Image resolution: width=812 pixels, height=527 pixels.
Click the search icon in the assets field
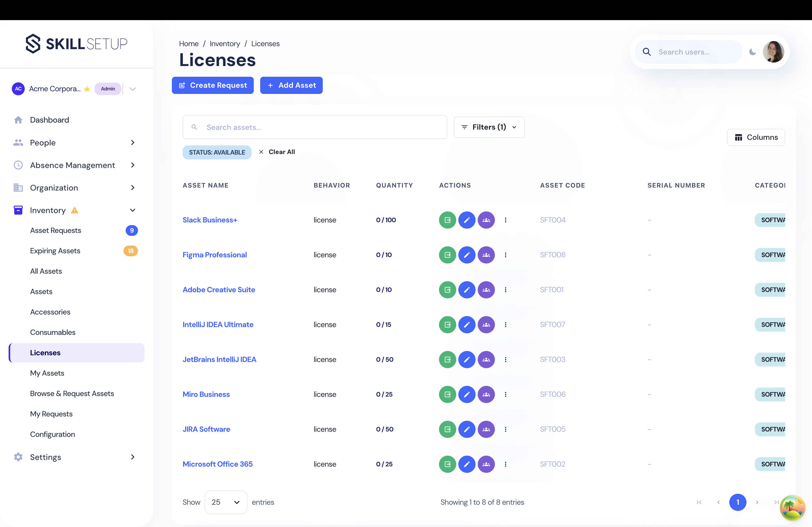(194, 127)
